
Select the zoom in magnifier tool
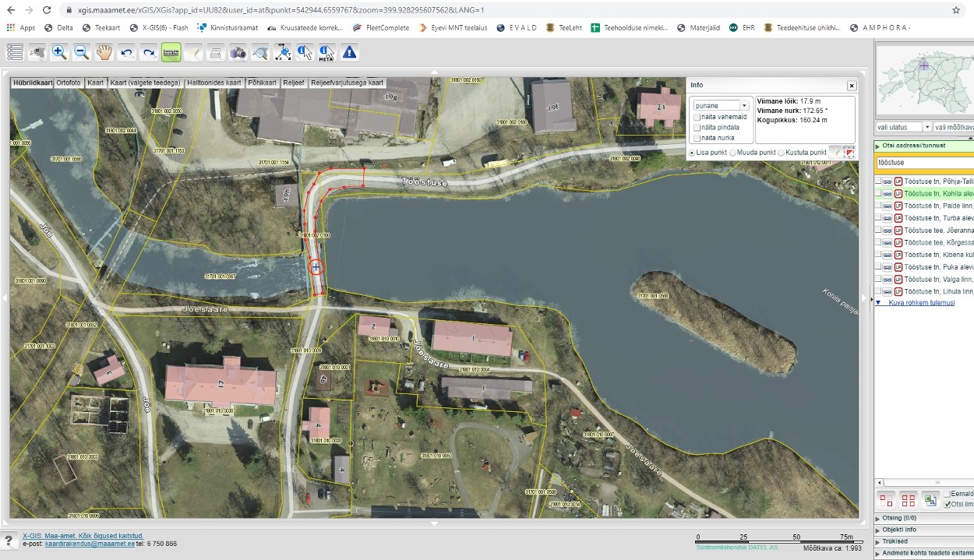(x=59, y=52)
